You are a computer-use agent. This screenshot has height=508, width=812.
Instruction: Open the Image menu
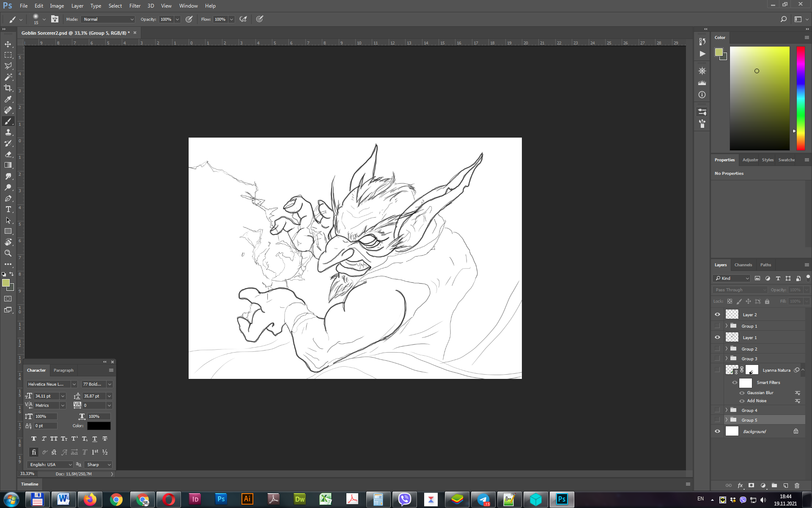pos(57,6)
